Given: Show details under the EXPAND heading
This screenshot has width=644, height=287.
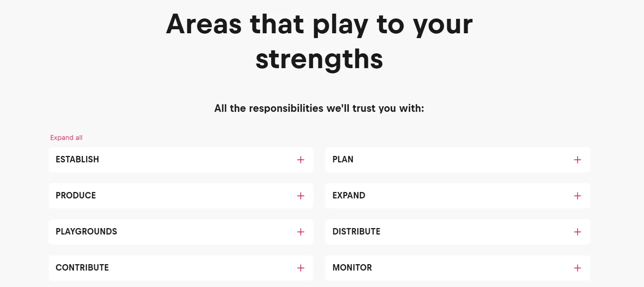Looking at the screenshot, I should [349, 196].
